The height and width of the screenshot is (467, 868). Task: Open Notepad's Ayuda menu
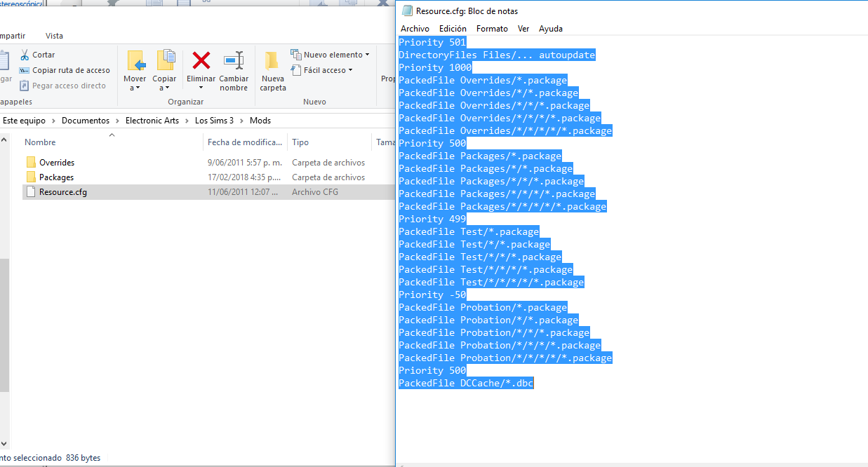(551, 29)
